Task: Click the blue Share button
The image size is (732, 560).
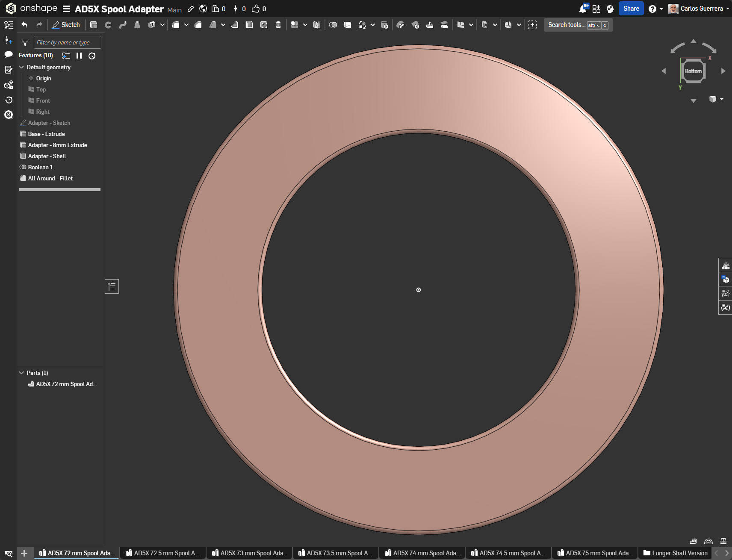Action: pos(631,9)
